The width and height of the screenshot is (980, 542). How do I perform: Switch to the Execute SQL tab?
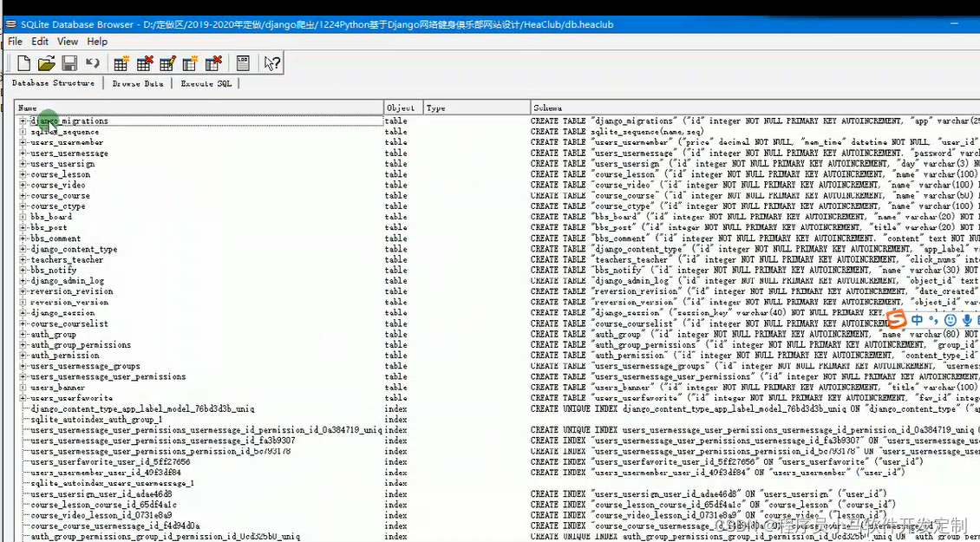(206, 83)
